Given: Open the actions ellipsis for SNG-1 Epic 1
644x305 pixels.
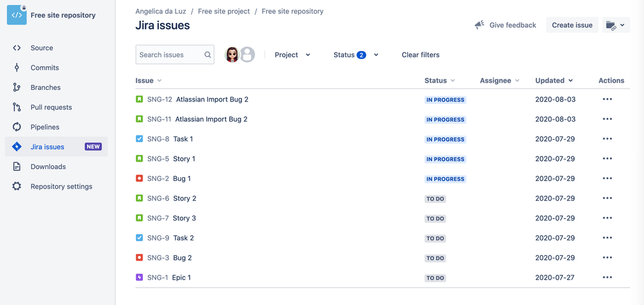Looking at the screenshot, I should click(607, 277).
